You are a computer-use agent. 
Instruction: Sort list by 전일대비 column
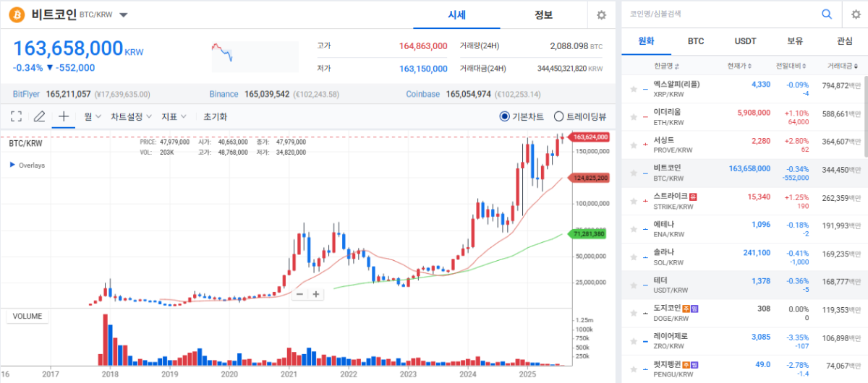point(792,66)
